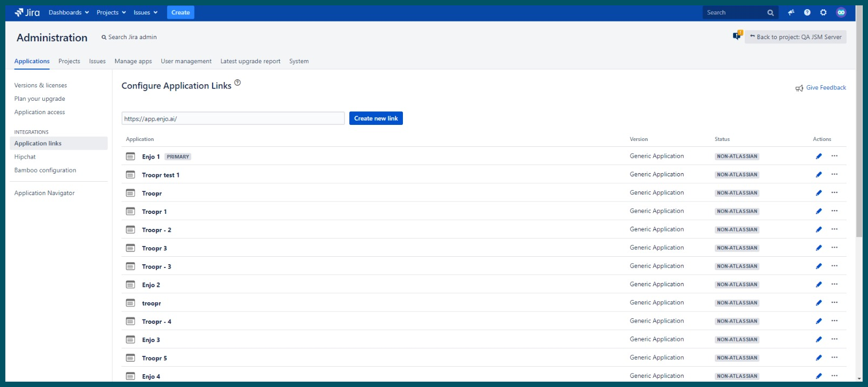Screen dimensions: 868x387
Task: Open more actions menu for Enjo 3
Action: click(x=834, y=339)
